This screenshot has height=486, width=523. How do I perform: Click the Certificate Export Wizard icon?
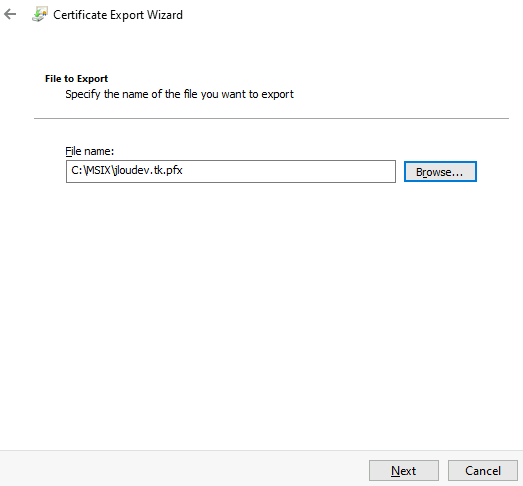[x=40, y=14]
